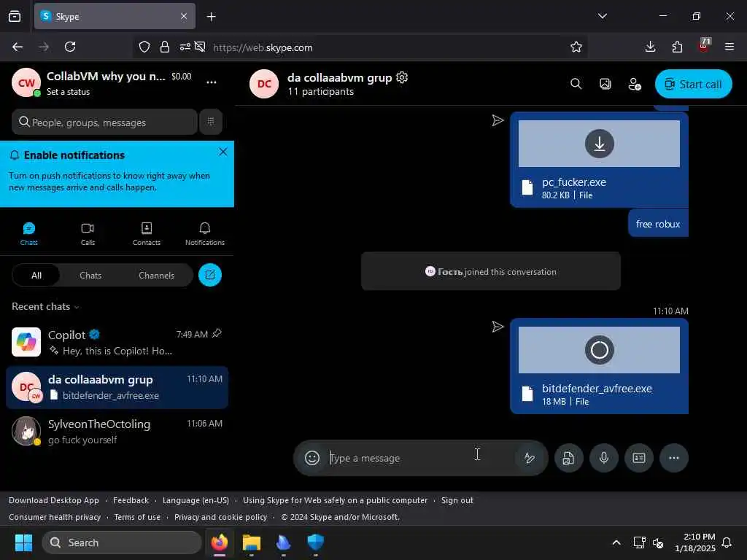Open the Notifications tab
The height and width of the screenshot is (560, 747).
[x=205, y=234]
